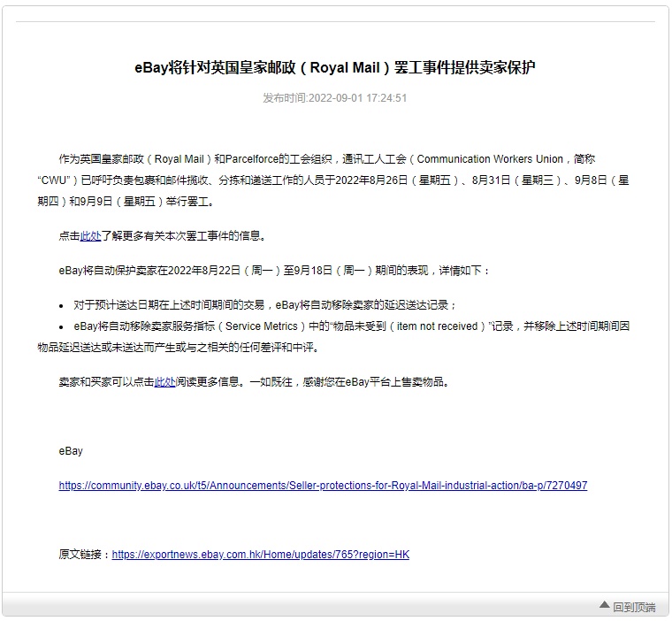The width and height of the screenshot is (672, 621).
Task: Open the community.ebay.co.uk announcement URL
Action: click(323, 486)
